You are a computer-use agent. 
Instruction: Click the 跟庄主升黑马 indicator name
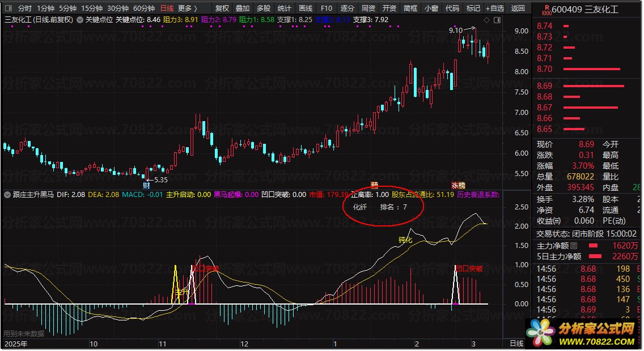point(33,195)
